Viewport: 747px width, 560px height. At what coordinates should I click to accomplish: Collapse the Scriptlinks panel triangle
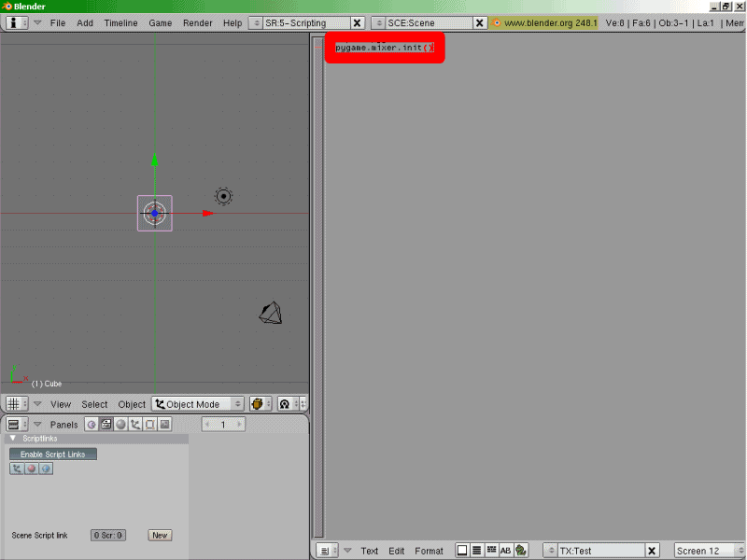coord(13,438)
